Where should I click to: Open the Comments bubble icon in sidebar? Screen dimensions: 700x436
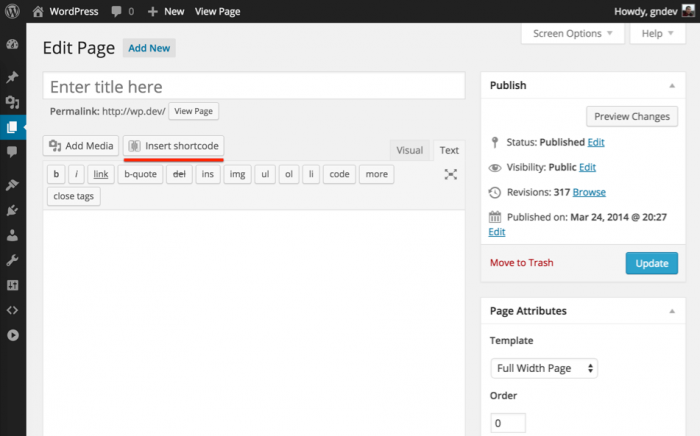tap(12, 152)
